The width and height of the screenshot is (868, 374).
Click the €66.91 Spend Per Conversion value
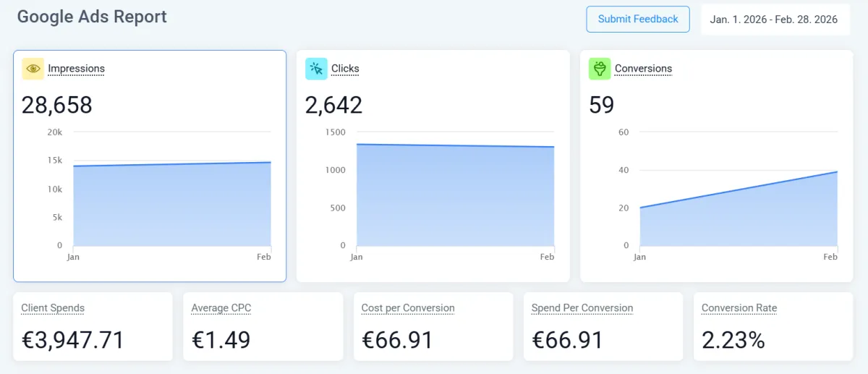pyautogui.click(x=567, y=339)
